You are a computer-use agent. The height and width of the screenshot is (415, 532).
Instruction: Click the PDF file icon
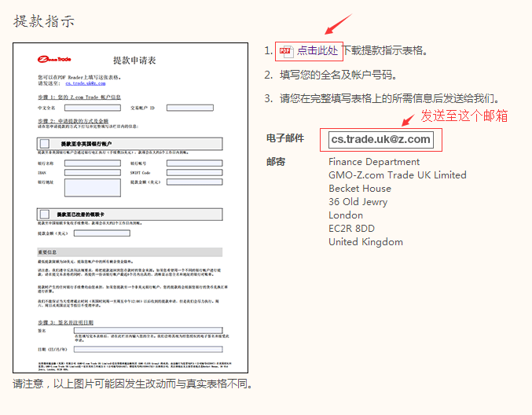pos(286,51)
